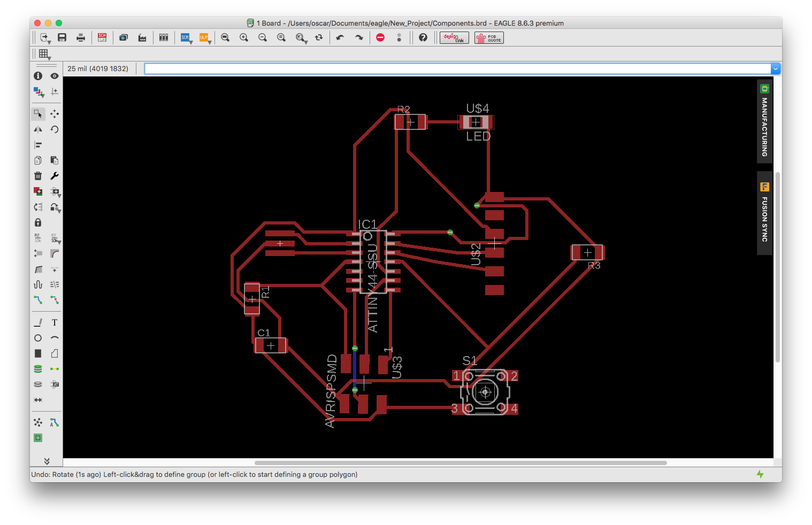
Task: Open the MANUFACTURING side tab
Action: [x=764, y=121]
